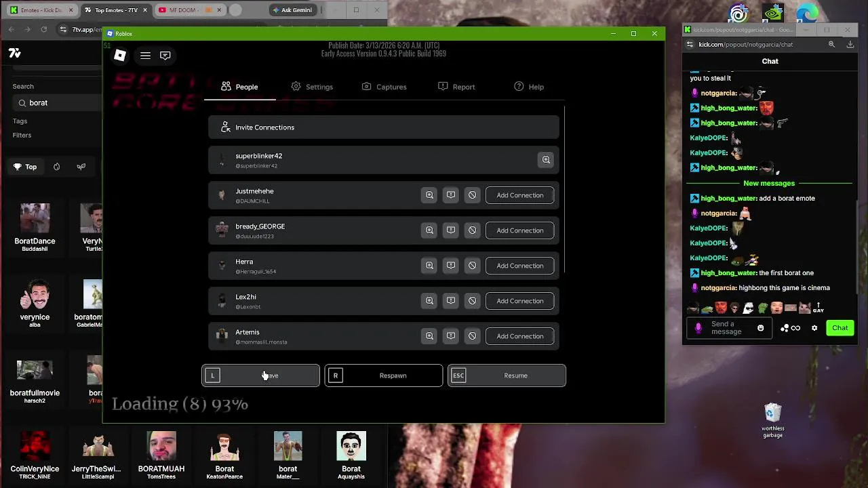
Task: Switch to the MF DOOM YouTube browser tab
Action: [190, 10]
